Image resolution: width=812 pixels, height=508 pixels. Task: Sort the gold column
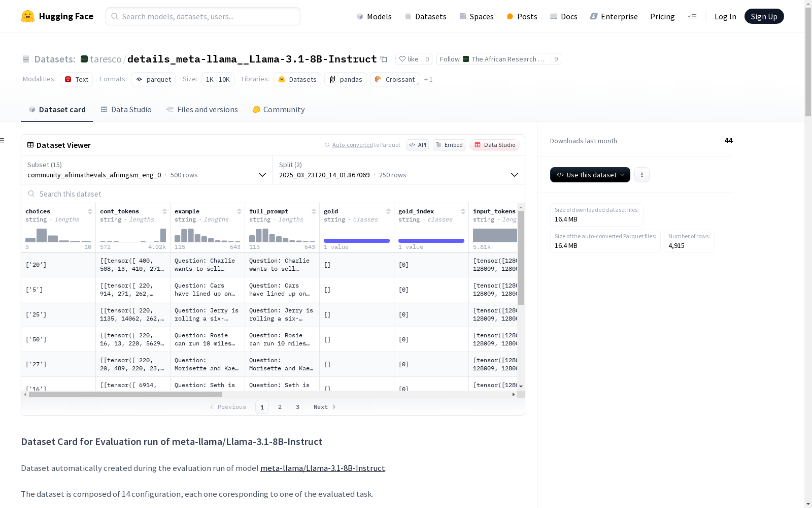[388, 211]
